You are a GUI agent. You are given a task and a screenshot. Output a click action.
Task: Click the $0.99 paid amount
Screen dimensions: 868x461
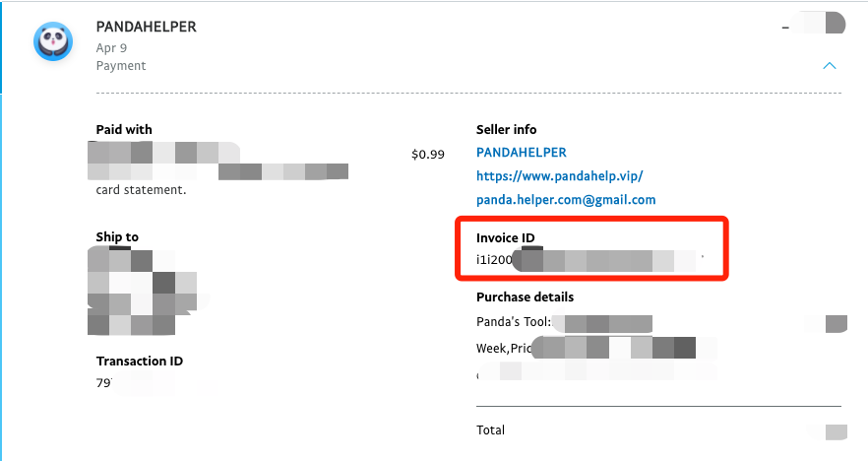point(427,155)
